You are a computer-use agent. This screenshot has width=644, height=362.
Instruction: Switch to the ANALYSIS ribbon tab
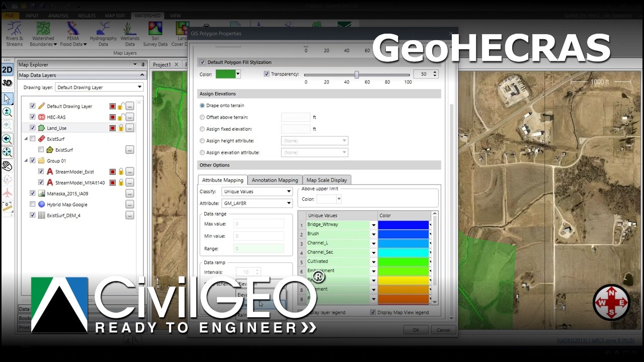pyautogui.click(x=59, y=16)
